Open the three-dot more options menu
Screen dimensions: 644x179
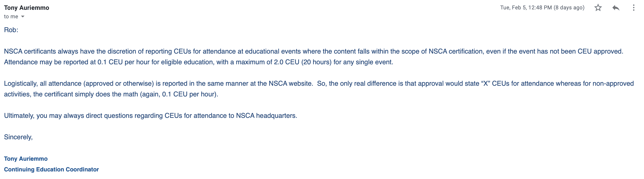[633, 8]
